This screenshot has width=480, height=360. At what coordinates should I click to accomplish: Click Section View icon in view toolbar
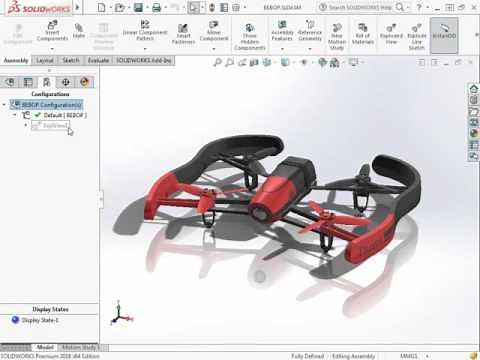pyautogui.click(x=254, y=62)
